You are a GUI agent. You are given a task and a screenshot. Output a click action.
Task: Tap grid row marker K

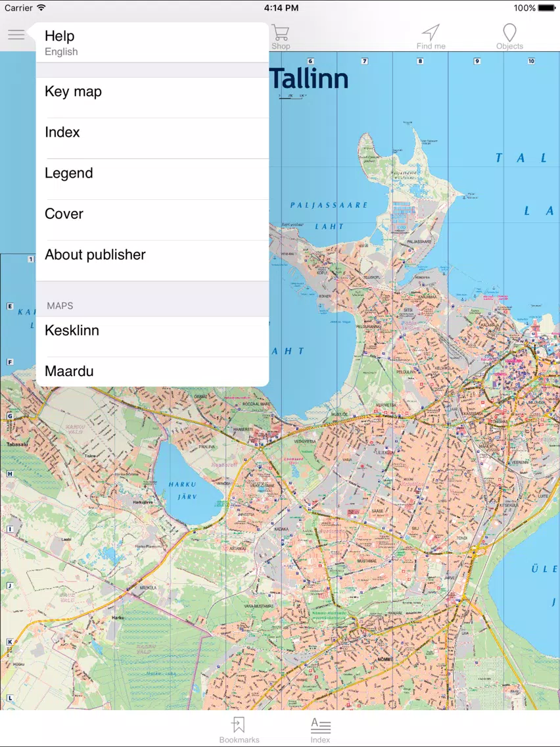pos(9,642)
